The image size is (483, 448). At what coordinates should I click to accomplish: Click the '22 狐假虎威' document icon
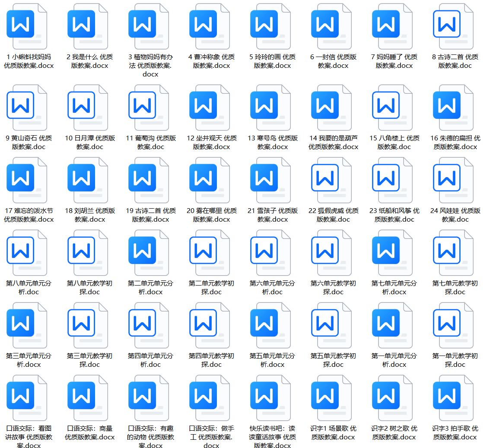tap(332, 180)
